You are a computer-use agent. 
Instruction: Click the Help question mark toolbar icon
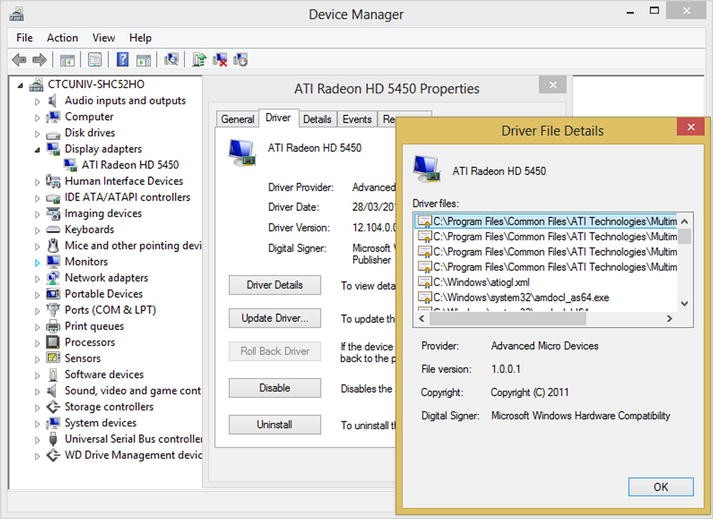pos(122,60)
